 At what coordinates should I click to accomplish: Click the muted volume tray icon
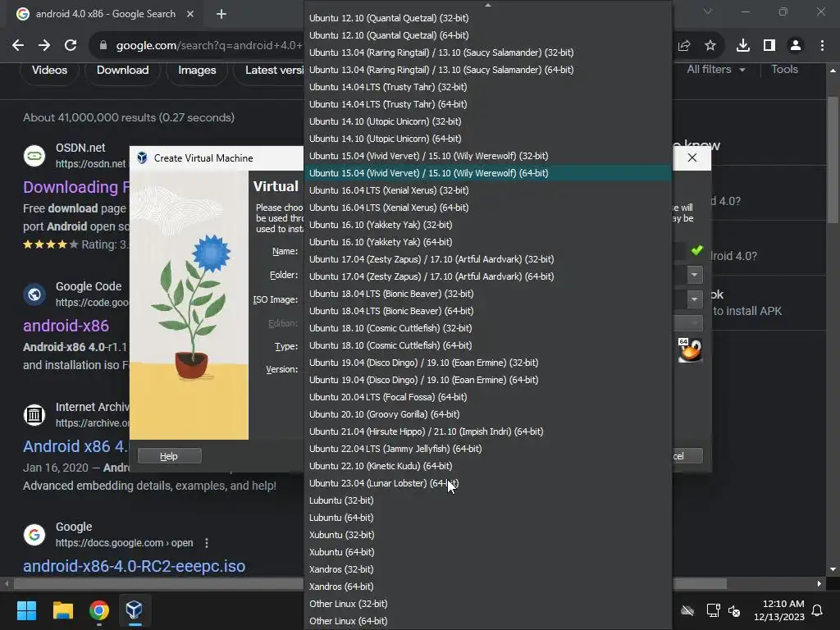(x=734, y=610)
